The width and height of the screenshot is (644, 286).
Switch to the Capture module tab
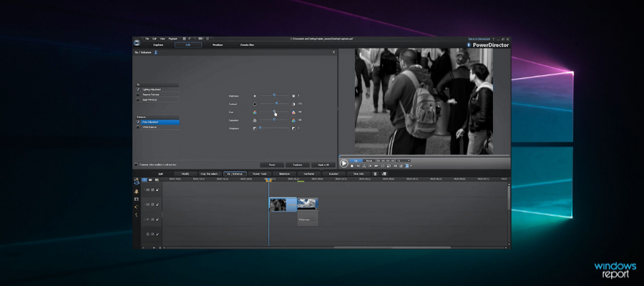(x=158, y=45)
